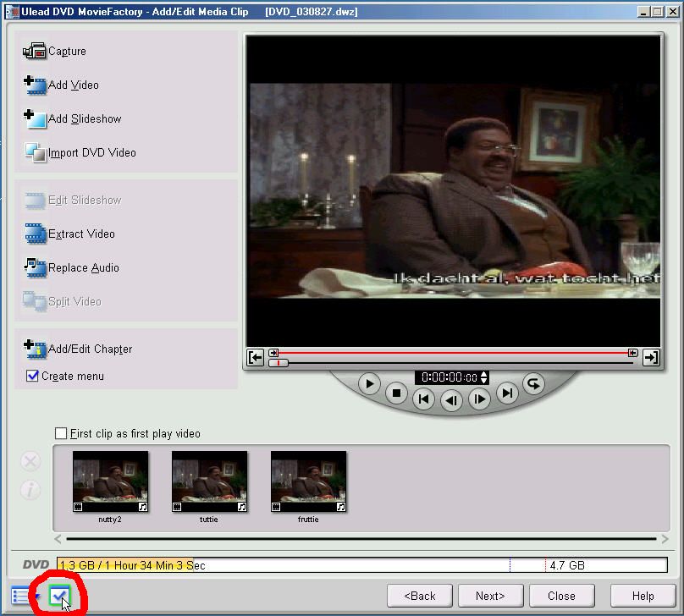This screenshot has width=684, height=616.
Task: Click the video preview window
Action: click(454, 191)
